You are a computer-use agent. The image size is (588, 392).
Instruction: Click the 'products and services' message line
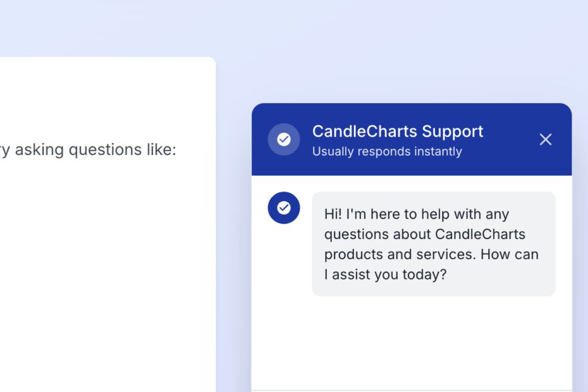point(431,254)
